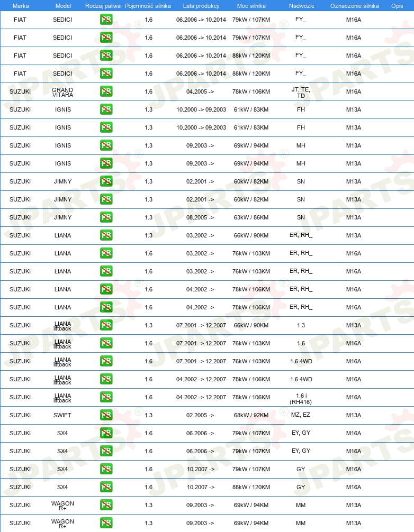
Task: Select the Nadwozie column header
Action: click(302, 6)
